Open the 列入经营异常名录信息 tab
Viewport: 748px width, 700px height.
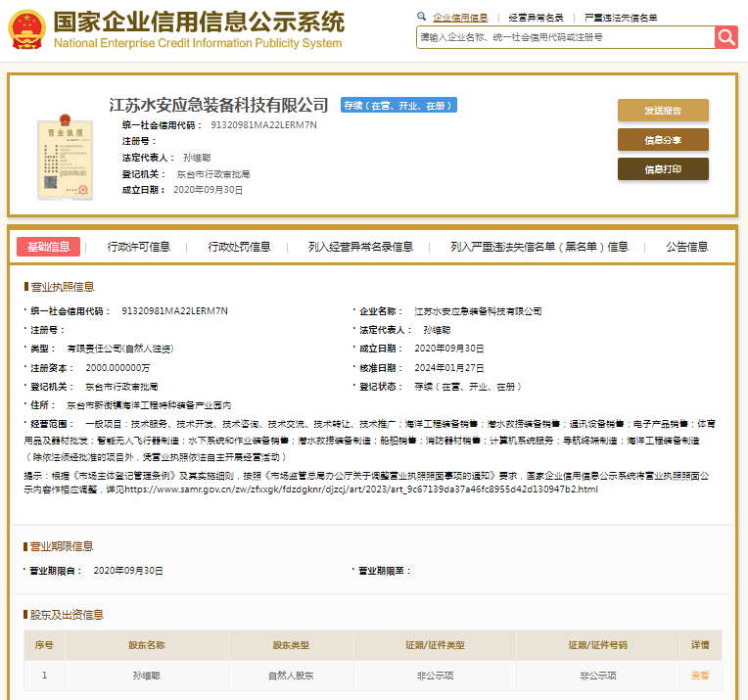tap(360, 247)
